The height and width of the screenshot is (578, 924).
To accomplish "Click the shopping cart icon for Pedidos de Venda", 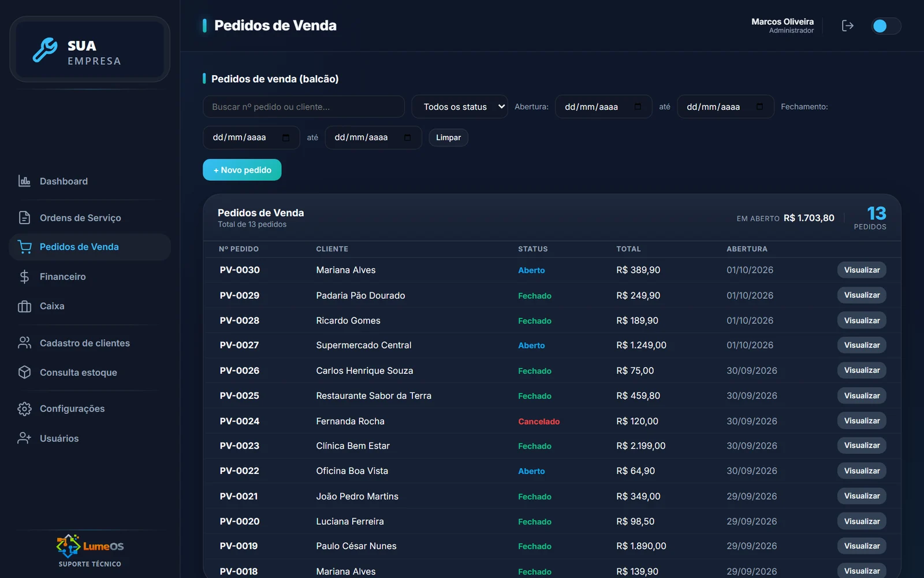I will [24, 247].
